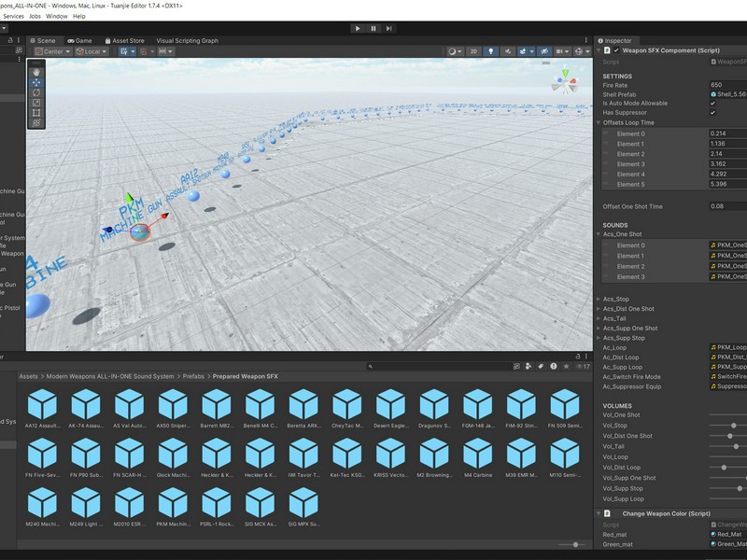This screenshot has height=560, width=747.
Task: Edit Element 3 offset value 3.162
Action: click(728, 164)
